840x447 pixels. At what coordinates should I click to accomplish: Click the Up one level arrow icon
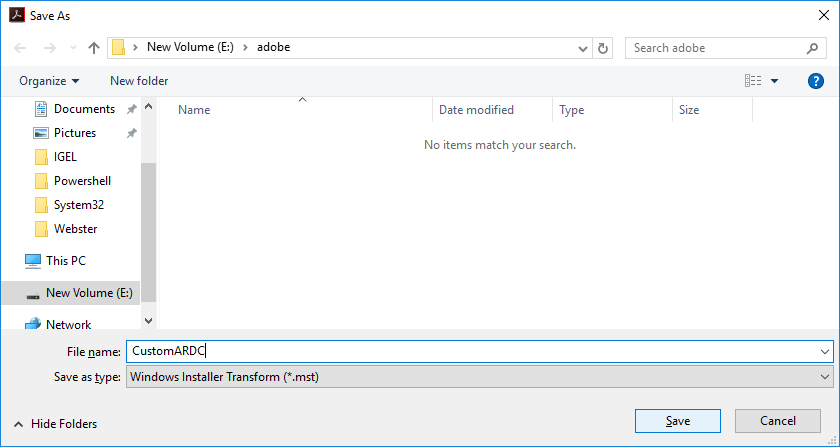coord(94,48)
